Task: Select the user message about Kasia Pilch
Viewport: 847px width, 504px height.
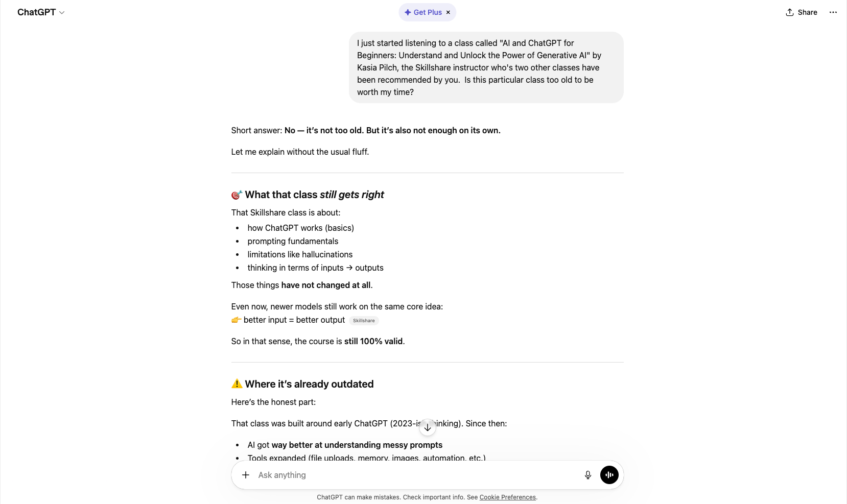Action: pos(486,67)
